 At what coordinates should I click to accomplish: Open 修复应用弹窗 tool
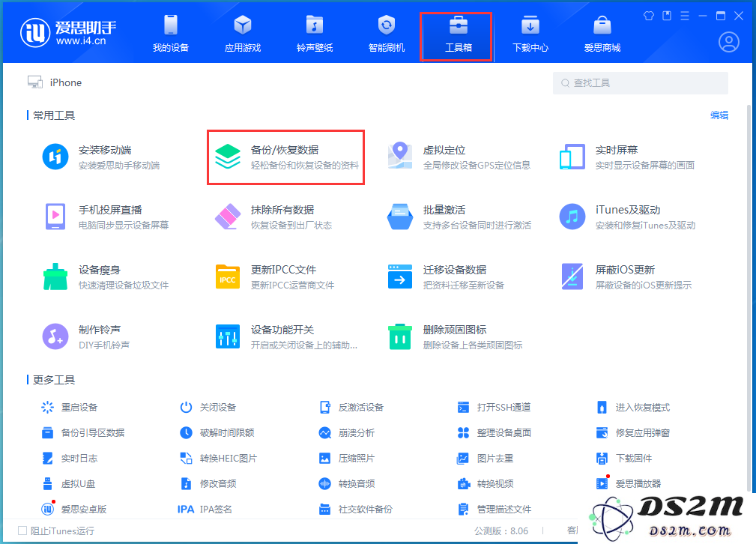(x=632, y=433)
